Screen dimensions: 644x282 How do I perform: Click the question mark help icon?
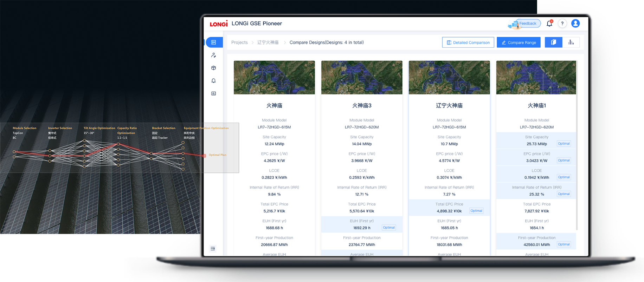(562, 24)
